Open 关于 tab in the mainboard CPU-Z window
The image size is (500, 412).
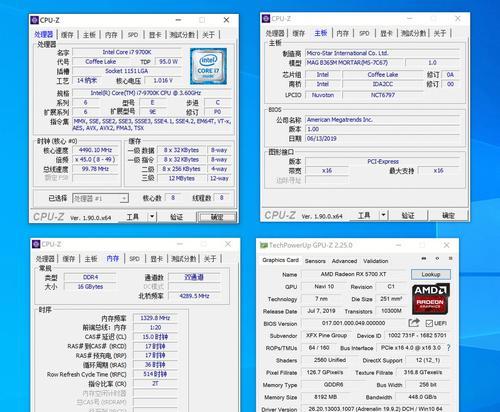pos(440,33)
